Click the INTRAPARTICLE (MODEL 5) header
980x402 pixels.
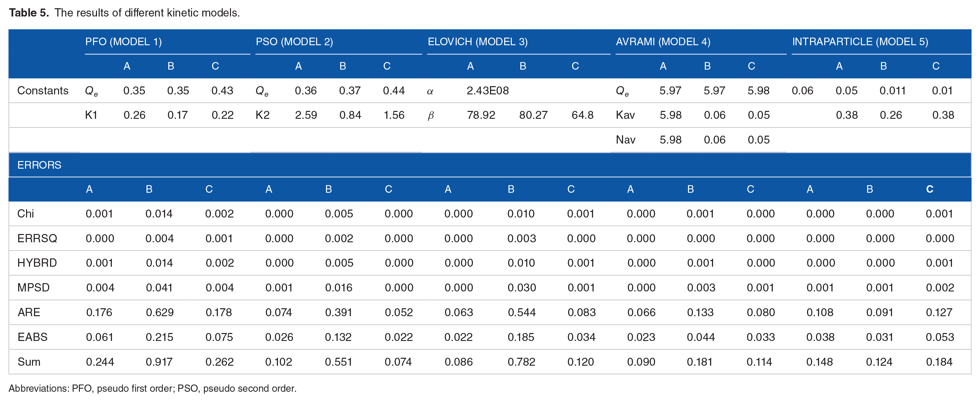click(x=860, y=42)
